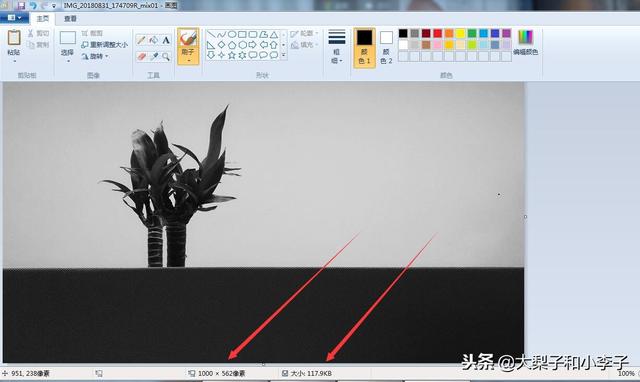Choose the Left arrow shape
The image size is (640, 382).
tap(264, 44)
